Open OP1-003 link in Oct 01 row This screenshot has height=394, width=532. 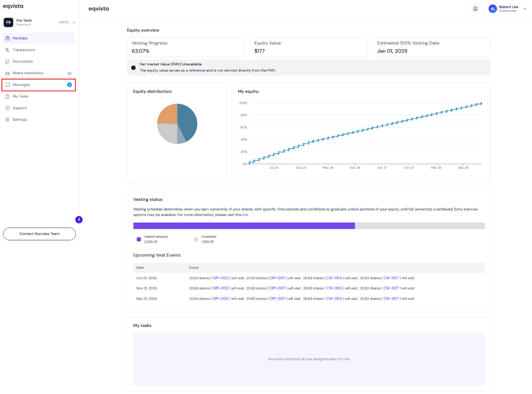(x=220, y=278)
